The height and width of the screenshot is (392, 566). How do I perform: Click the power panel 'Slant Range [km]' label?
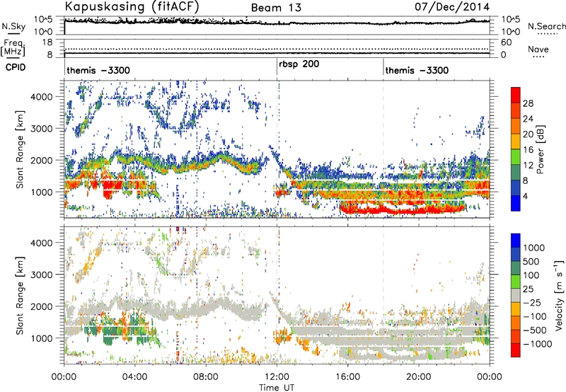pyautogui.click(x=21, y=149)
